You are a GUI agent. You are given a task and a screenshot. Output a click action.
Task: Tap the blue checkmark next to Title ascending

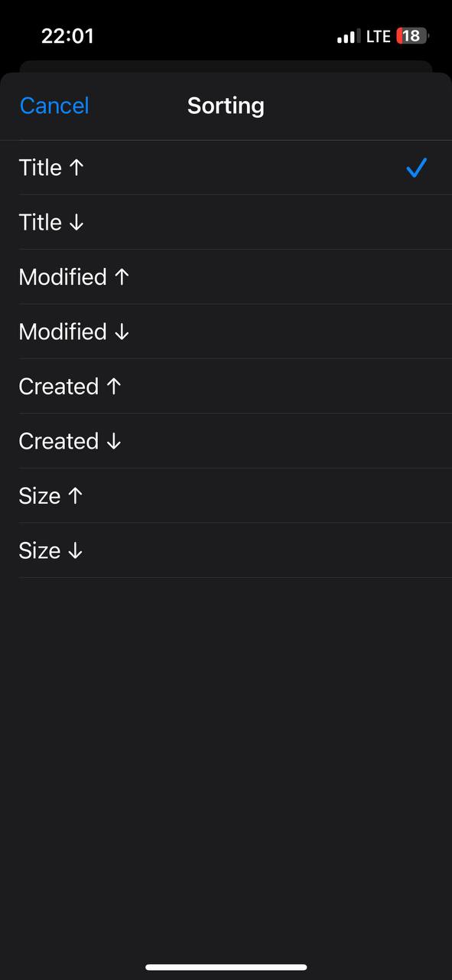pos(416,168)
